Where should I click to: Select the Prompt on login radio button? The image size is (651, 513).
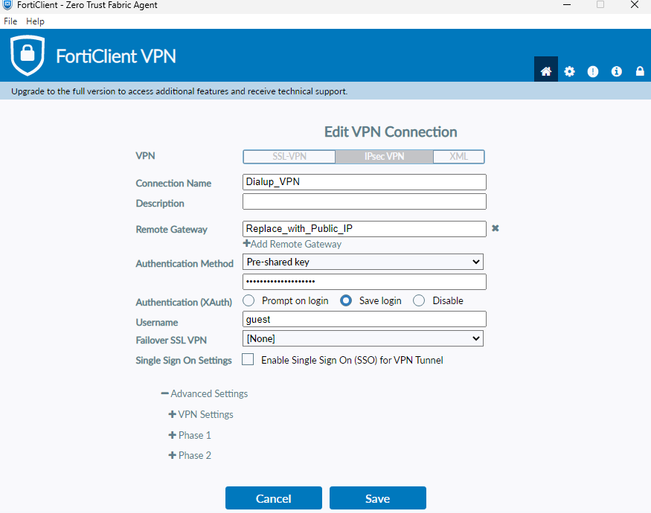coord(248,301)
